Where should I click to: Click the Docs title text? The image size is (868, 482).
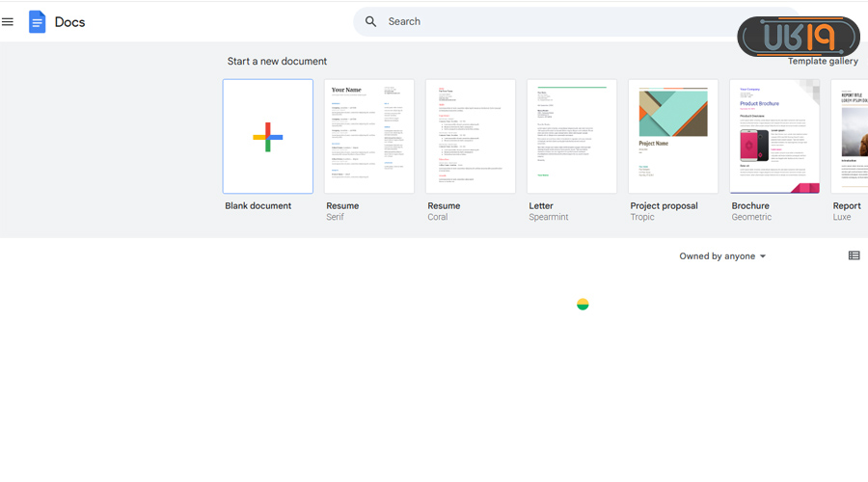coord(70,21)
